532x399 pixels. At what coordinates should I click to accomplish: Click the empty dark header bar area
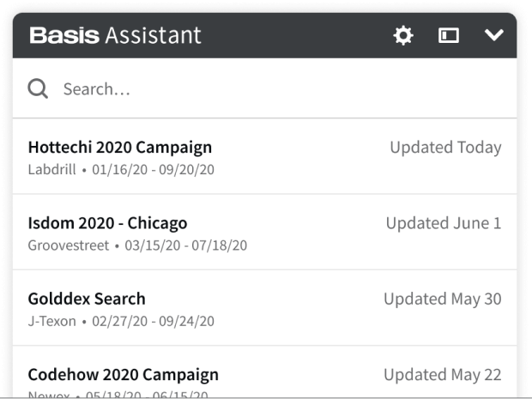tap(295, 35)
